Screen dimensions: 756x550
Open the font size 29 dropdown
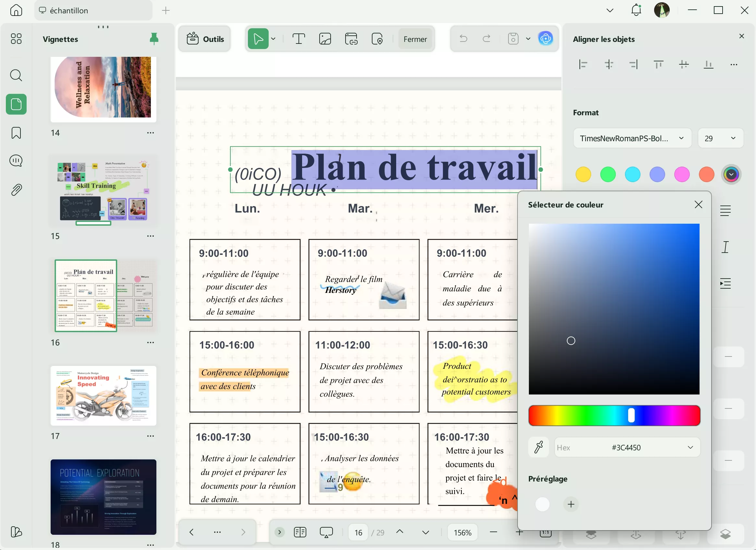(x=721, y=138)
